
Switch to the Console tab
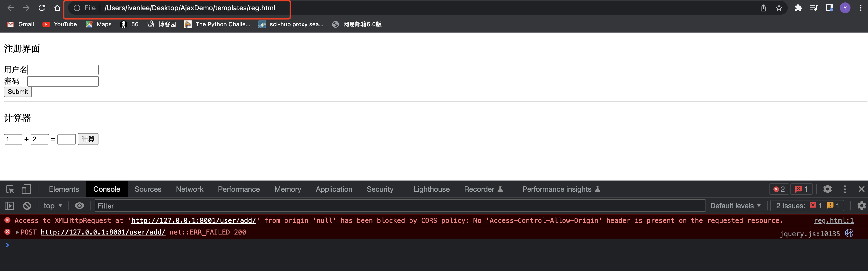pos(107,189)
